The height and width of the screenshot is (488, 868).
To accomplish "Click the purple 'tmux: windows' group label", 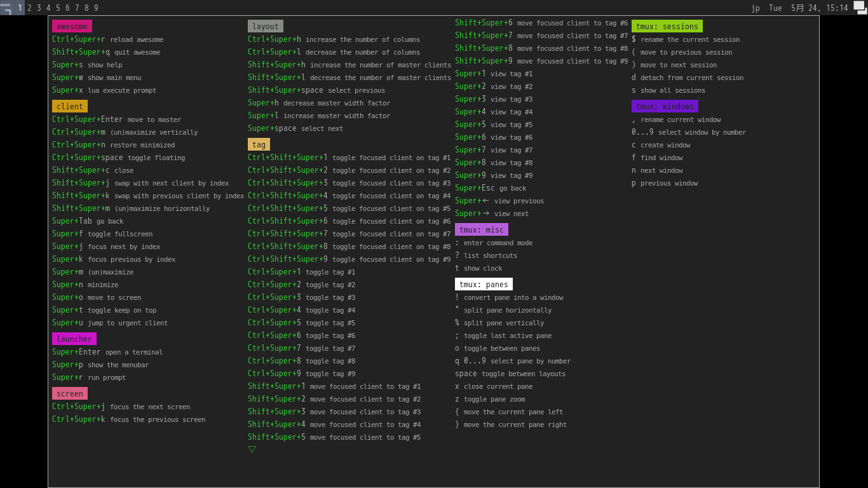I will pyautogui.click(x=665, y=106).
